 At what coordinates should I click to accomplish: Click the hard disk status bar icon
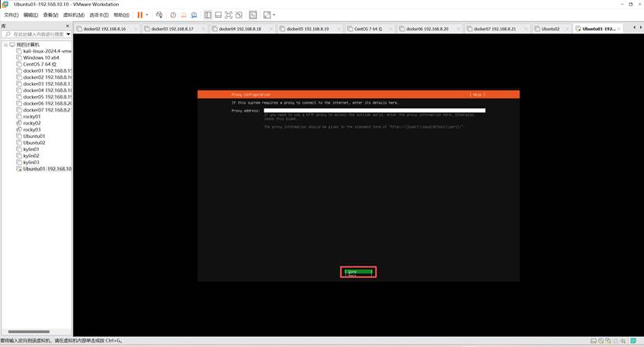593,341
